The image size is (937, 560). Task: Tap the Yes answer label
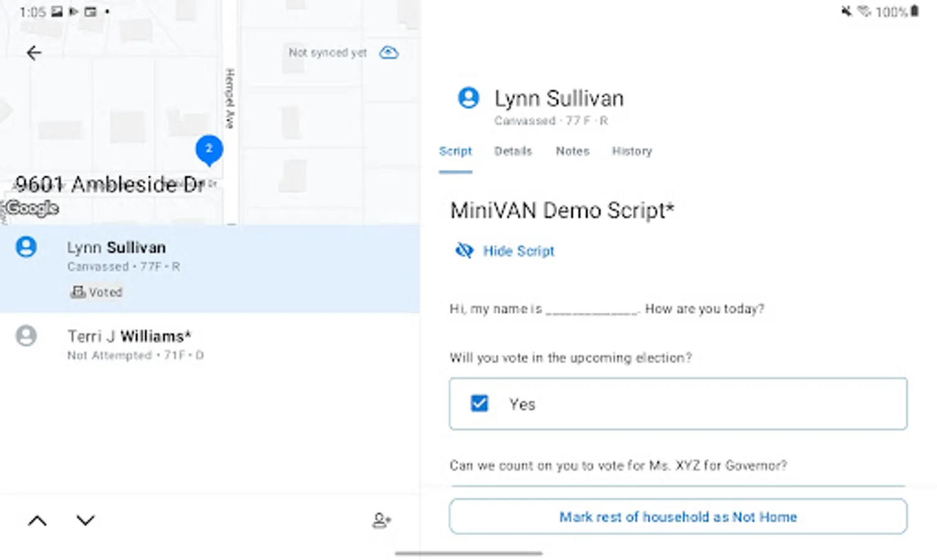click(x=522, y=404)
